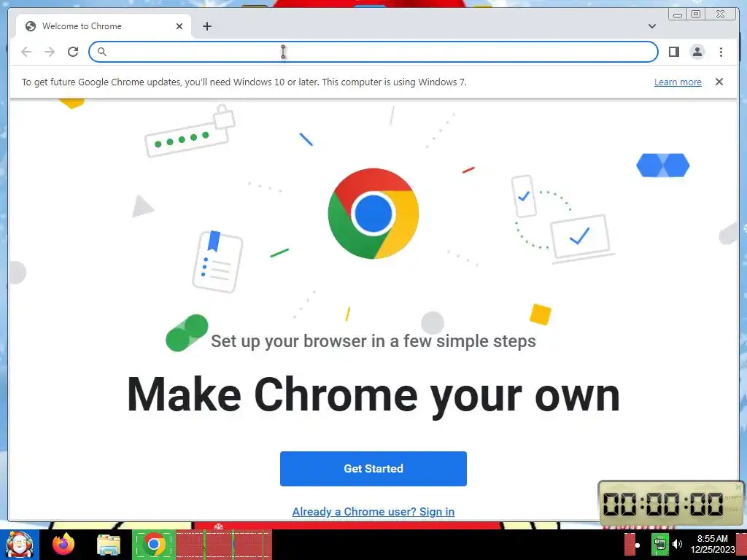
Task: Launch Firefox from the taskbar
Action: coord(63,545)
